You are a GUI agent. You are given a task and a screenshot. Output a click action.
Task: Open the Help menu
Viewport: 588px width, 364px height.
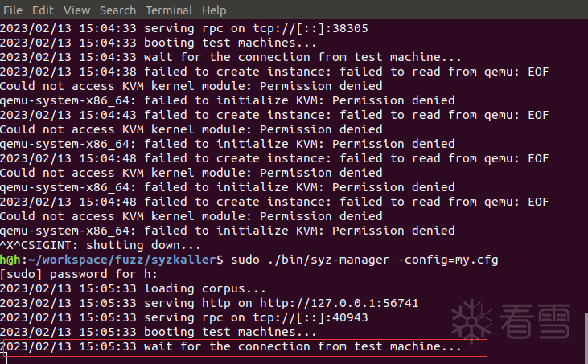[214, 10]
